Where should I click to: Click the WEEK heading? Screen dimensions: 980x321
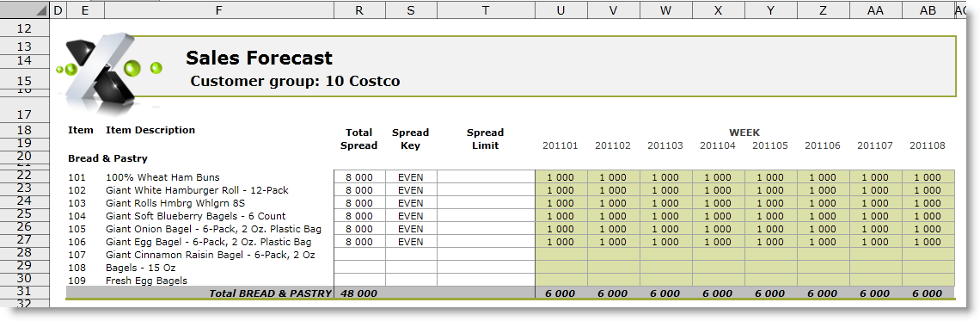tap(744, 133)
